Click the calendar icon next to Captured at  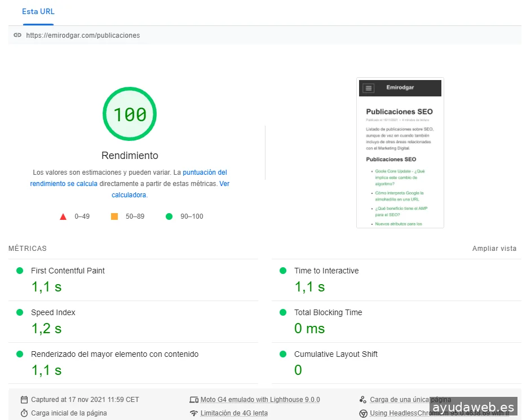coord(24,400)
